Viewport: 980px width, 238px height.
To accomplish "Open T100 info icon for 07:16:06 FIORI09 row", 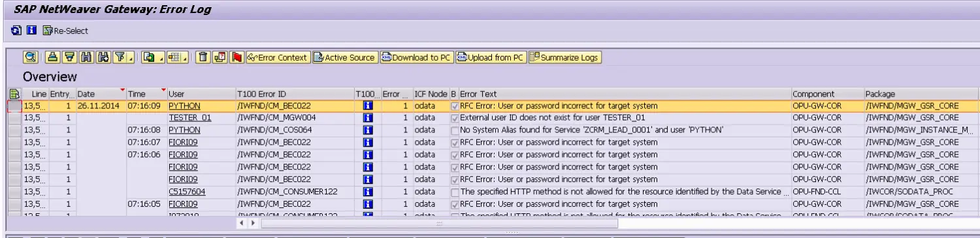I will pos(367,155).
